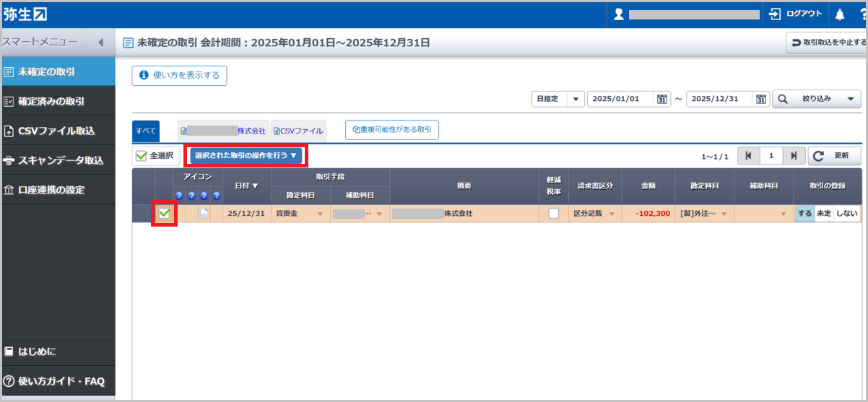Open the notification bell

point(839,14)
